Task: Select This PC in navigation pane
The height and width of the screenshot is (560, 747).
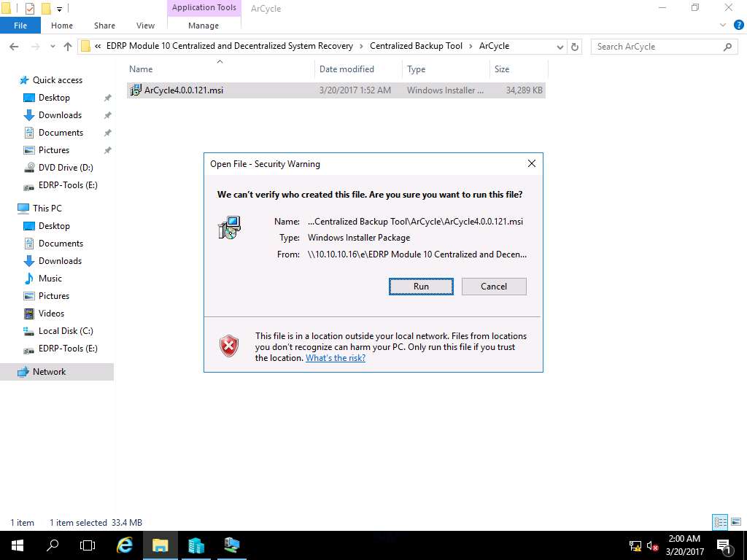Action: pyautogui.click(x=47, y=208)
